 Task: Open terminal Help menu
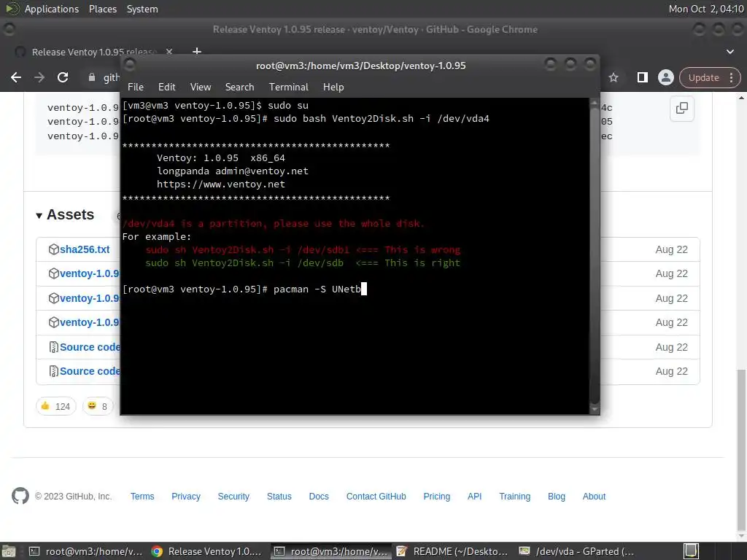click(x=333, y=87)
